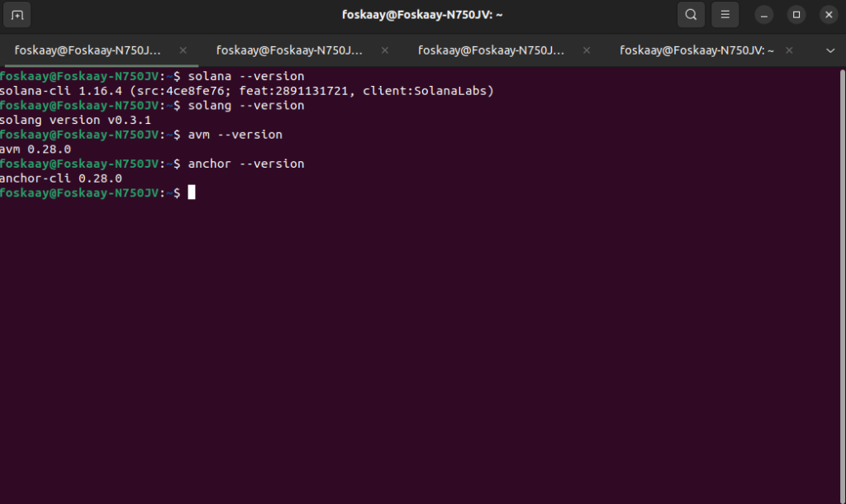The width and height of the screenshot is (846, 504).
Task: Switch to the third terminal tab
Action: tap(491, 50)
